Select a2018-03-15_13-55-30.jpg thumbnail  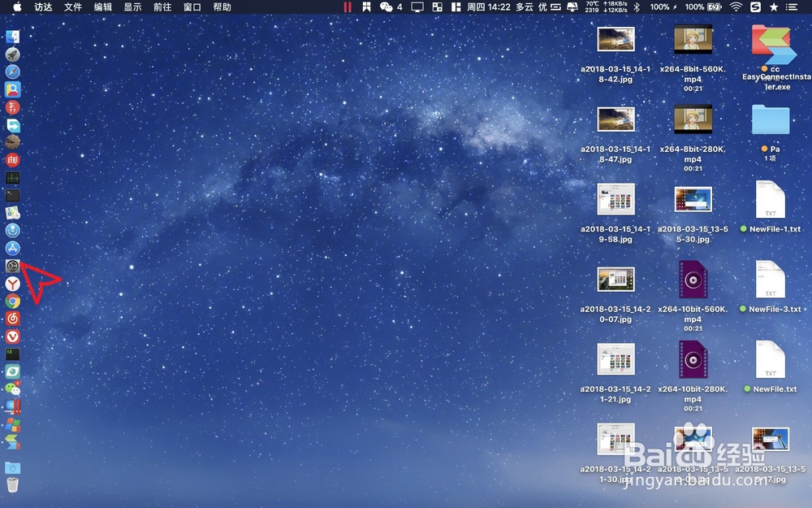pyautogui.click(x=693, y=199)
